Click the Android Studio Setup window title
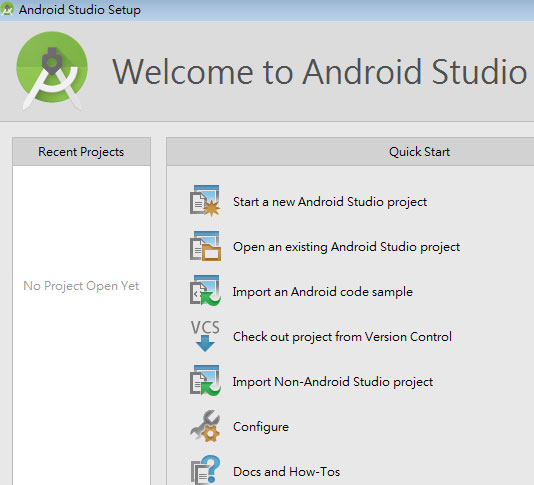Viewport: 534px width, 485px height. pyautogui.click(x=80, y=10)
